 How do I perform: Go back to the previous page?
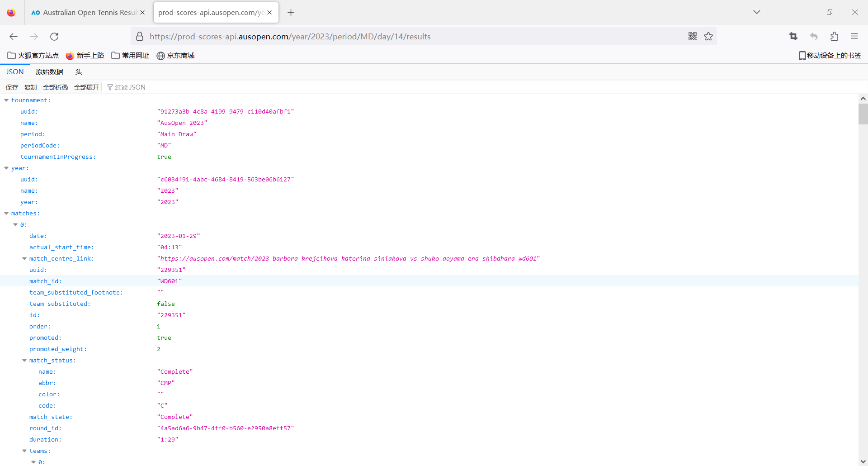[14, 37]
